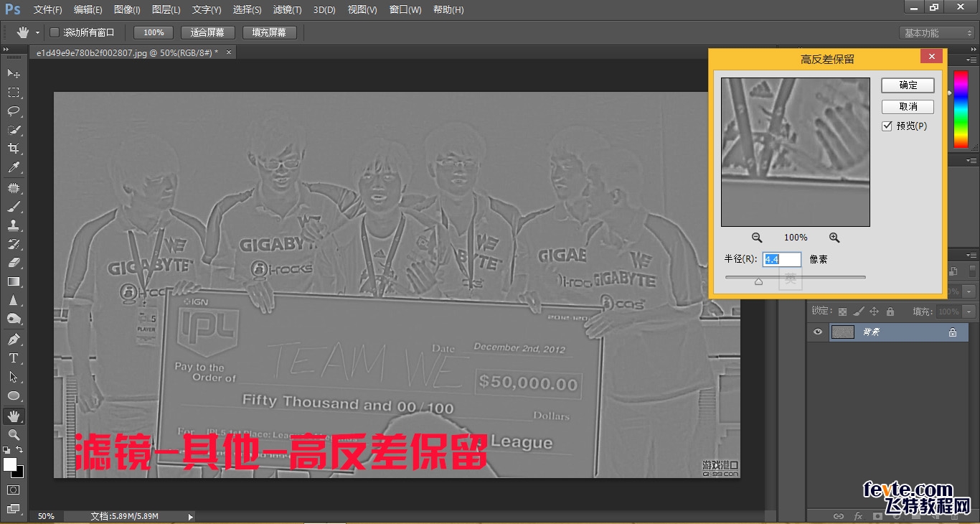
Task: Select the Pen tool
Action: (x=14, y=340)
